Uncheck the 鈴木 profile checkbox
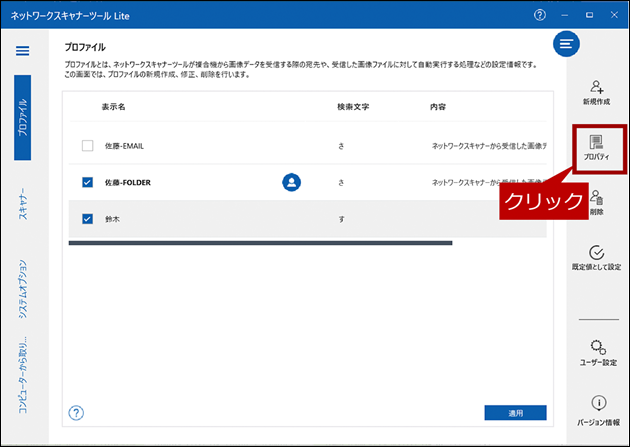The image size is (630, 447). click(x=87, y=218)
